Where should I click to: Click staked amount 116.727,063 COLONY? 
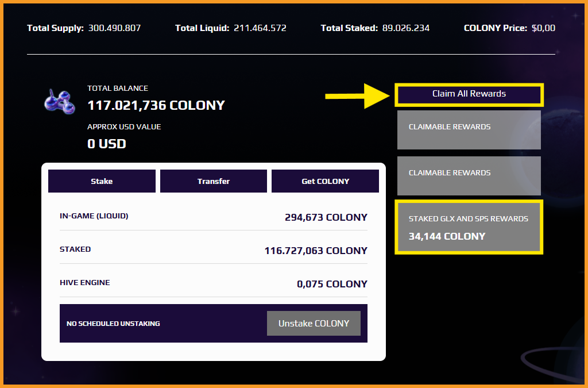316,251
